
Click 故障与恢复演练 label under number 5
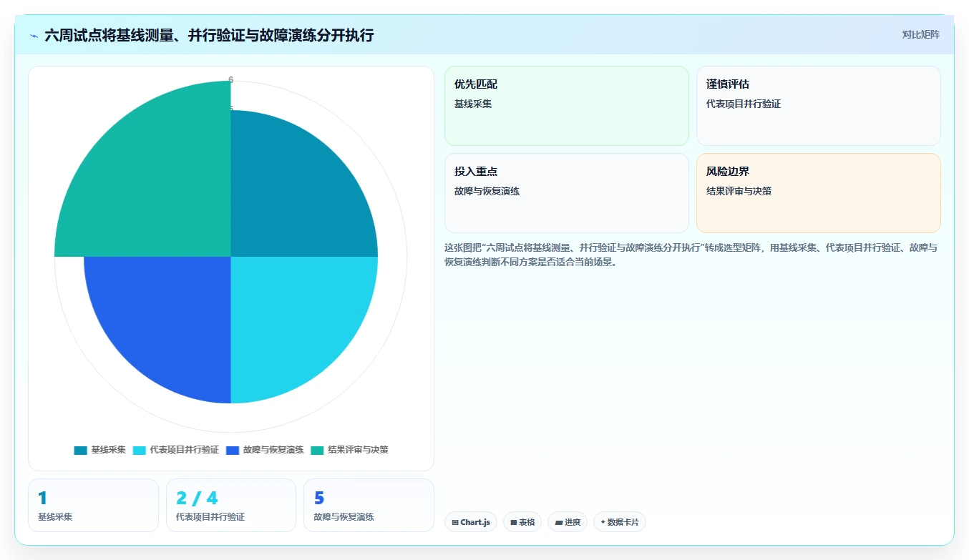click(x=344, y=516)
